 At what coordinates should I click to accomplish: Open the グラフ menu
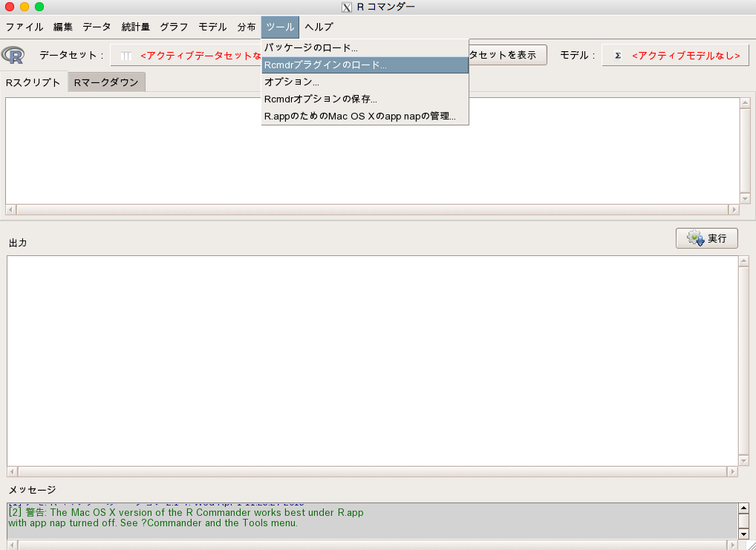tap(174, 27)
